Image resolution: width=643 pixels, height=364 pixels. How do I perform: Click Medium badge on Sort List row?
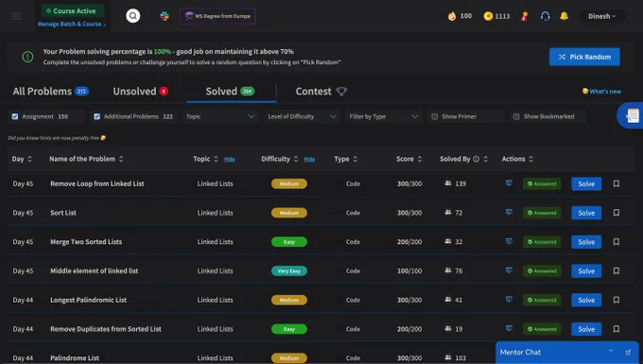click(x=289, y=213)
